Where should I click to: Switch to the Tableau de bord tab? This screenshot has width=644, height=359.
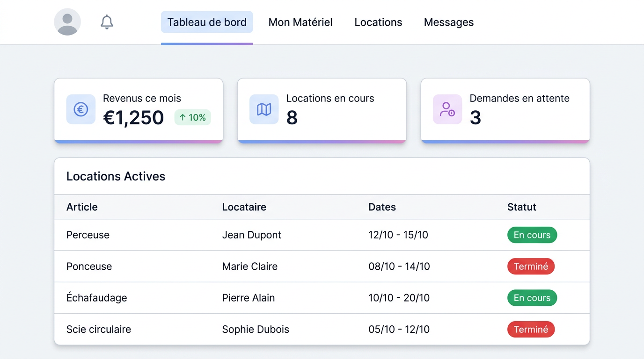click(207, 22)
